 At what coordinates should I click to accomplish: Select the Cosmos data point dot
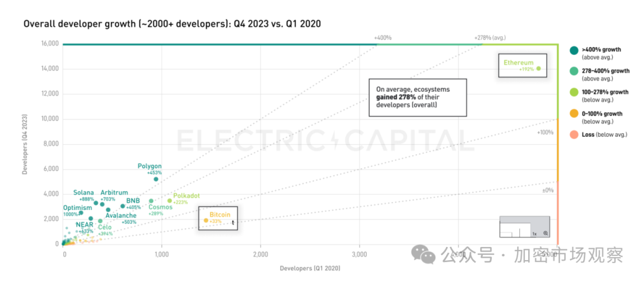[x=151, y=201]
